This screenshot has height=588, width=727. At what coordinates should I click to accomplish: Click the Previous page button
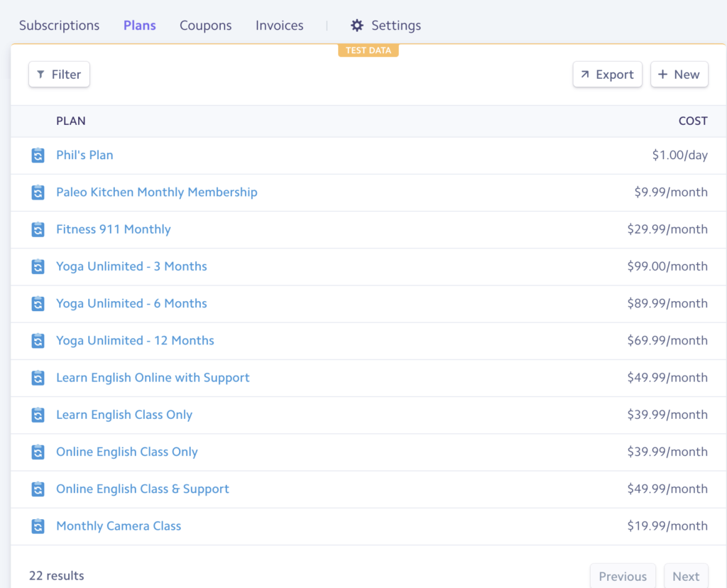pyautogui.click(x=623, y=576)
